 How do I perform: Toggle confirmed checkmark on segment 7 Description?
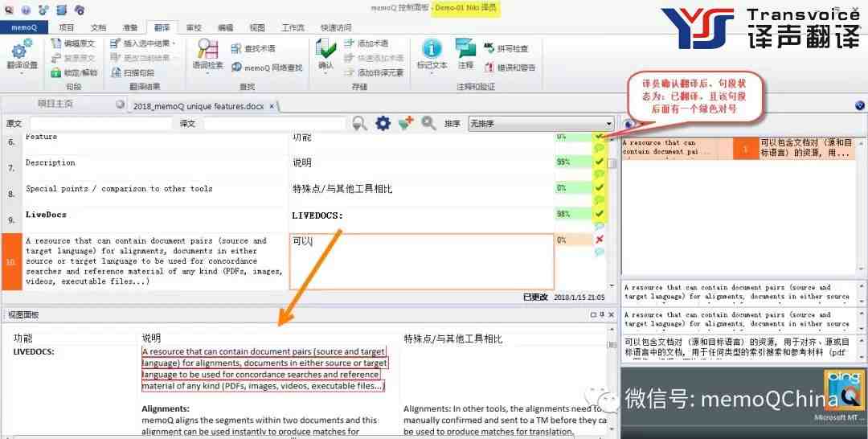599,162
